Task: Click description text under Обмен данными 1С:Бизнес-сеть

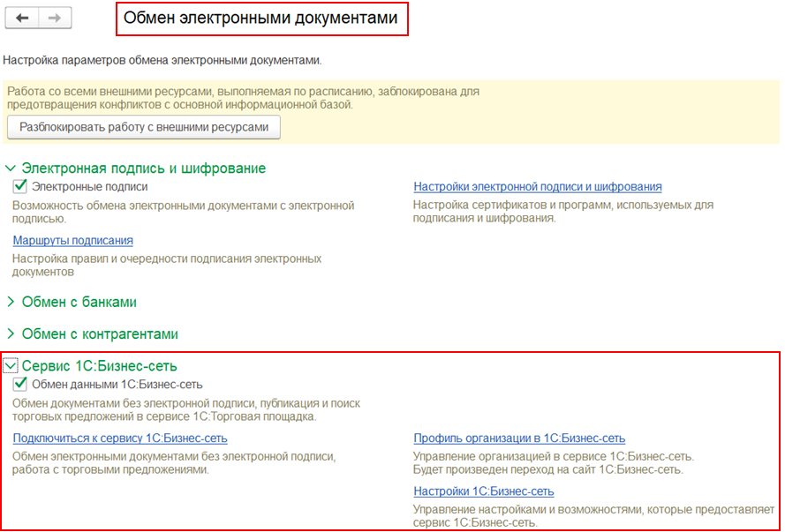Action: coord(186,410)
